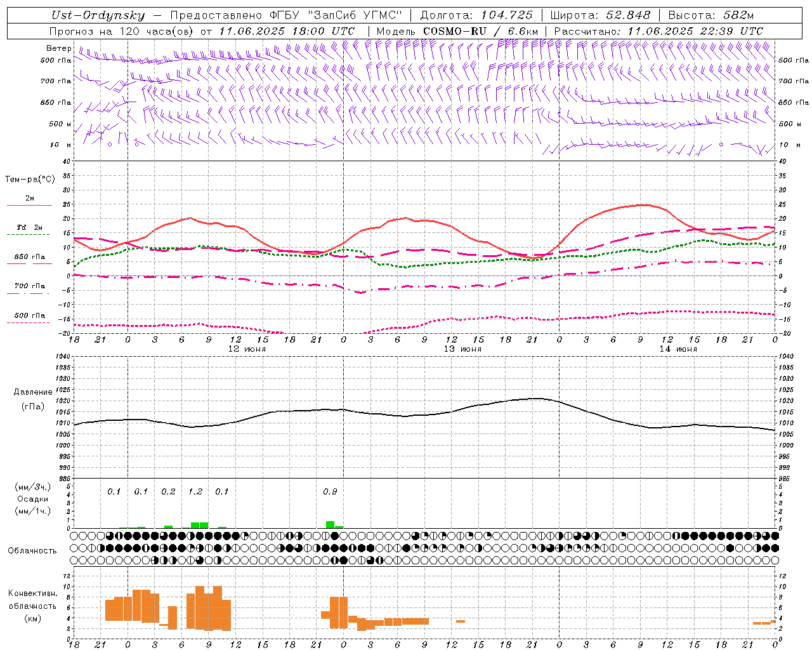Click the 'Конвективн.' convective cloud label
The width and height of the screenshot is (812, 650).
(x=32, y=594)
